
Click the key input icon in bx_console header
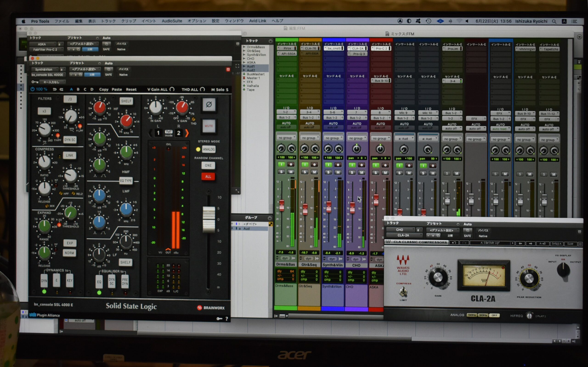pos(35,82)
